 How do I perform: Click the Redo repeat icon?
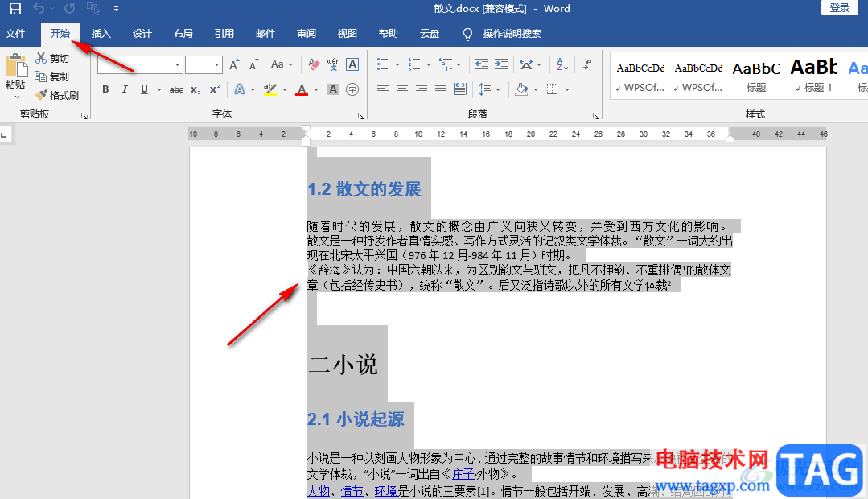[x=69, y=8]
